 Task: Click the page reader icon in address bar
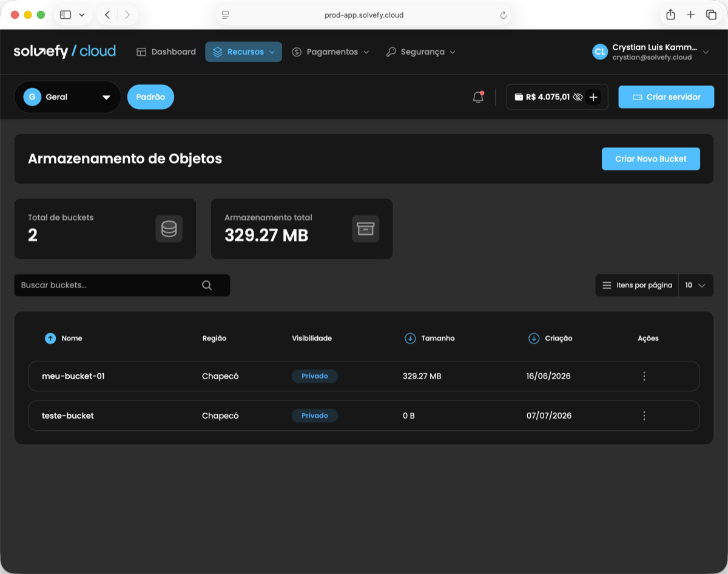[226, 15]
